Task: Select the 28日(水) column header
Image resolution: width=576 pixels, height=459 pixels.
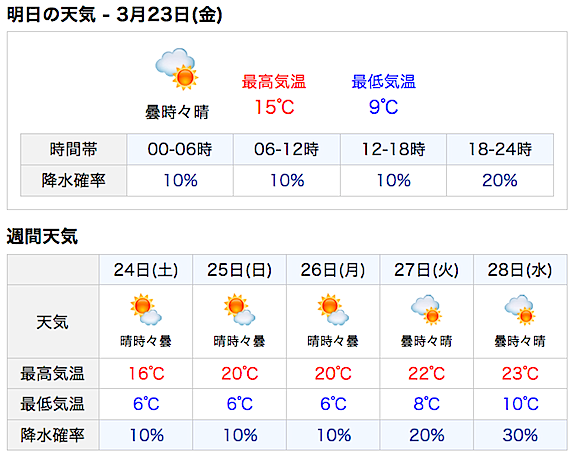Action: click(x=520, y=270)
